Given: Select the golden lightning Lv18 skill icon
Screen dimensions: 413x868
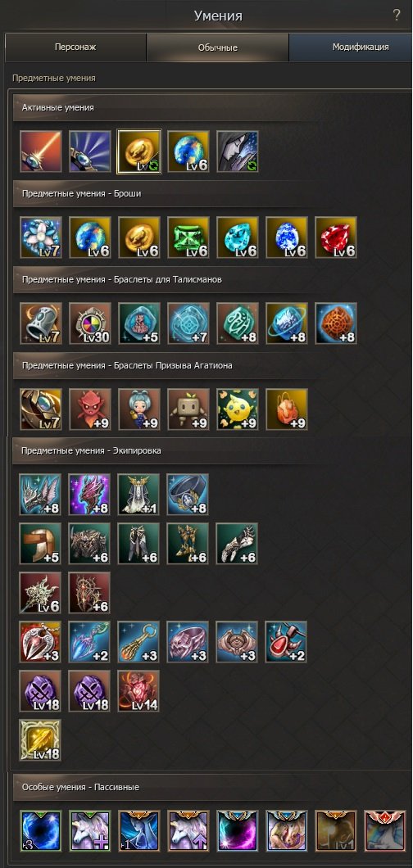Looking at the screenshot, I should pyautogui.click(x=40, y=741).
